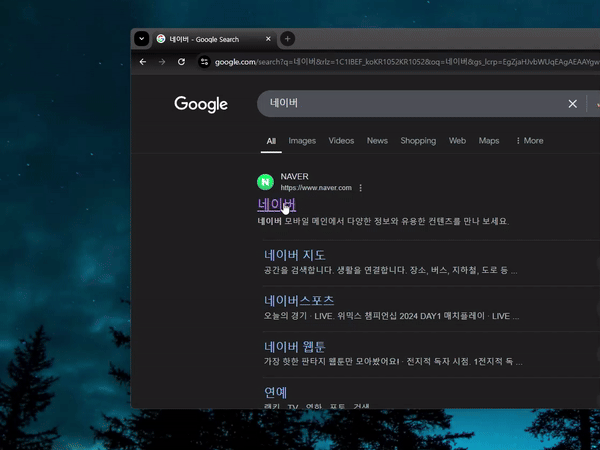
Task: Open the 연예 sitelink
Action: click(x=276, y=392)
